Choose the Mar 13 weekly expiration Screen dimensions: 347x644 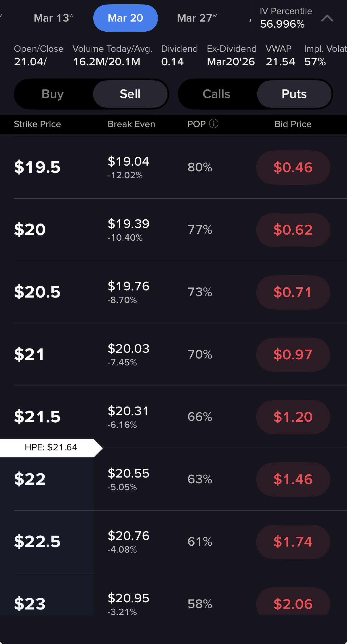pos(54,18)
